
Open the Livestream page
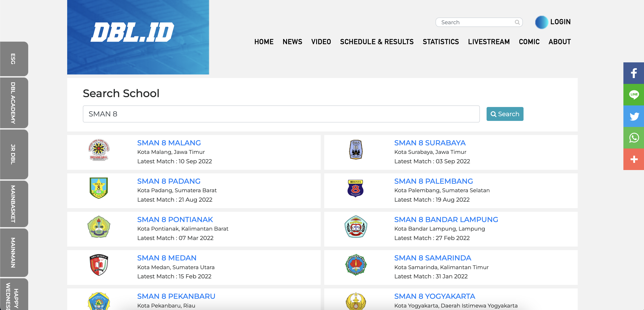pyautogui.click(x=489, y=41)
